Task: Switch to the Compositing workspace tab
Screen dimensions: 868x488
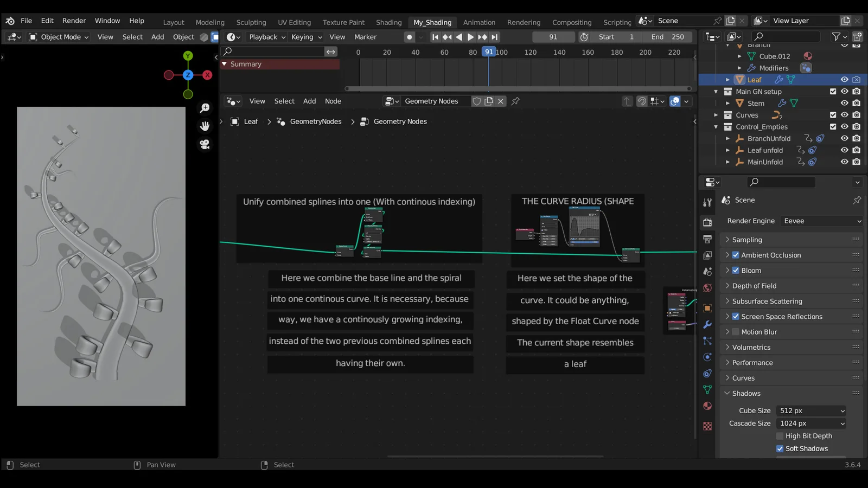Action: pyautogui.click(x=572, y=22)
